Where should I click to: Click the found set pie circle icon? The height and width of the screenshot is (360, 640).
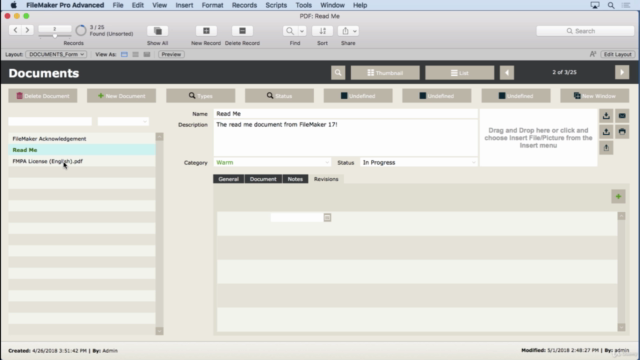coord(81,31)
